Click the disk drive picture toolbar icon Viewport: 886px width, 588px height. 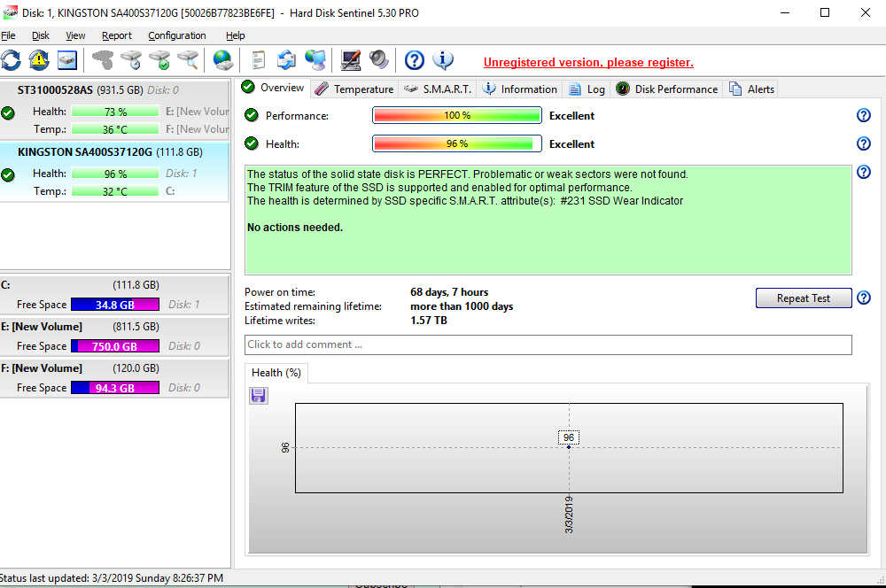[67, 60]
